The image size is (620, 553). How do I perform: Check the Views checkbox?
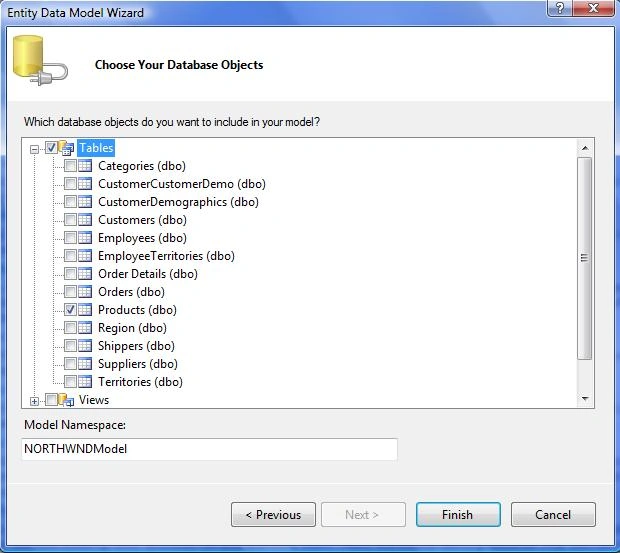51,400
